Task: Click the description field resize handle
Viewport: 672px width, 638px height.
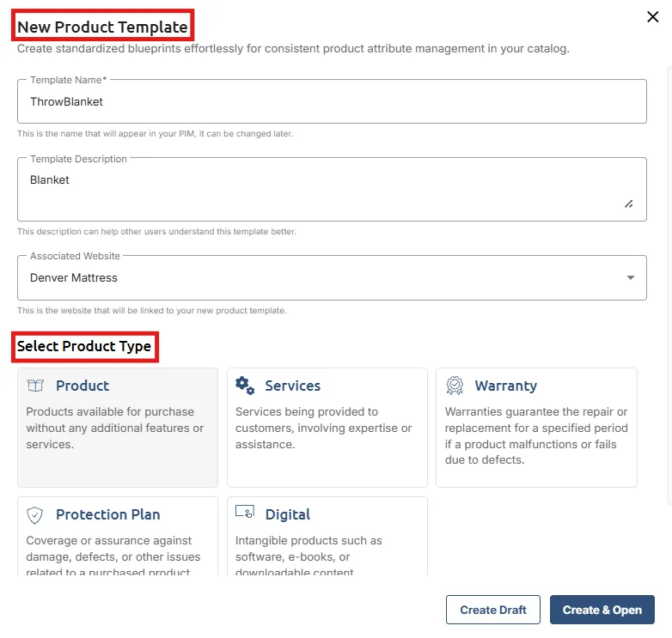Action: (629, 204)
